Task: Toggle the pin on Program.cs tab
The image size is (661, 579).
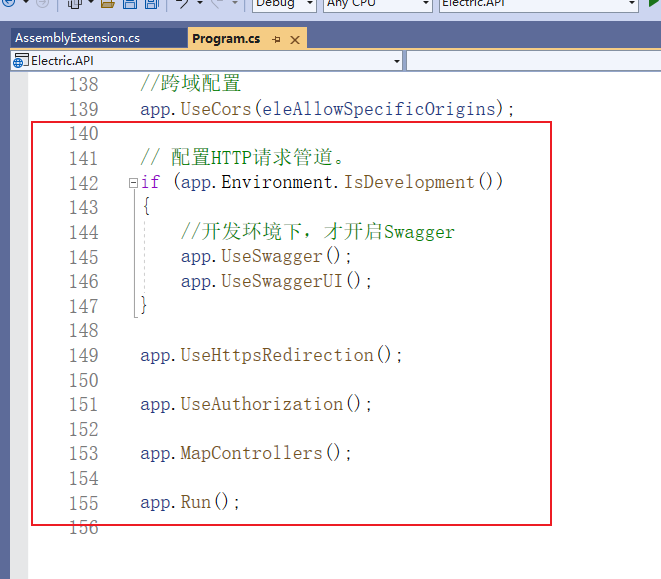Action: pyautogui.click(x=277, y=39)
